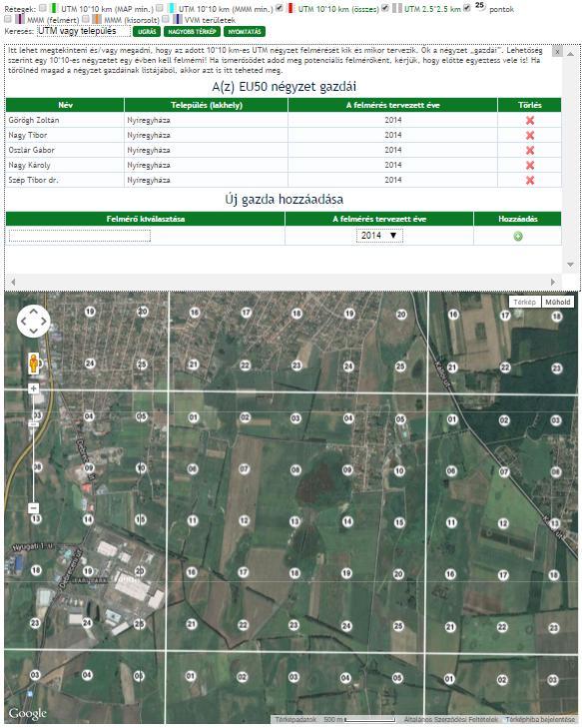Click cyan MMM min. color swatch
This screenshot has width=582, height=728.
(x=172, y=8)
